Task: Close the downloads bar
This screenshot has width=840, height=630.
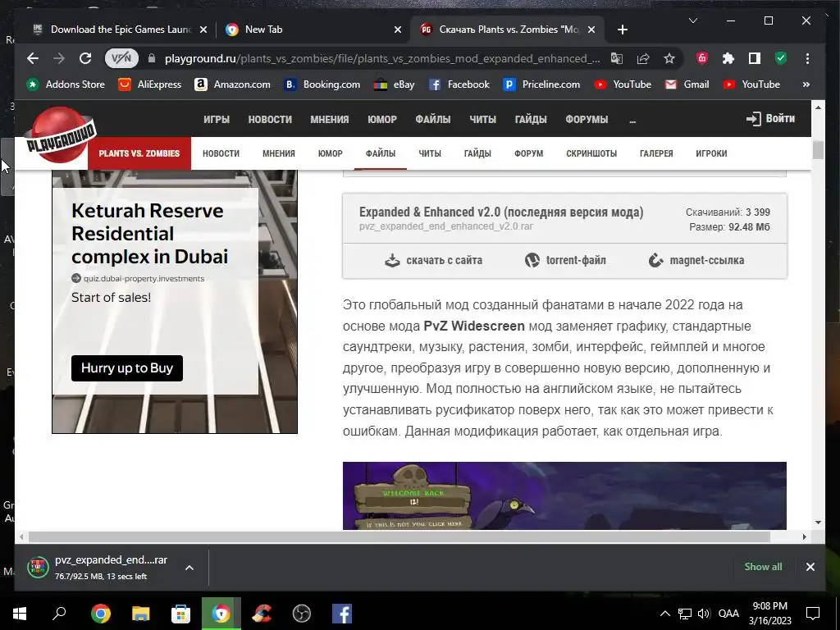Action: pyautogui.click(x=810, y=567)
